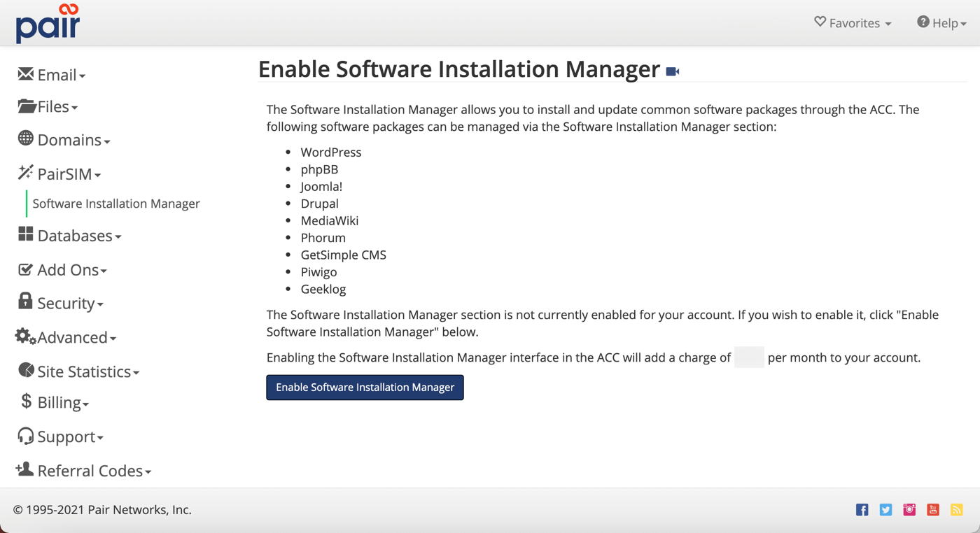The image size is (980, 533).
Task: Open the Help dropdown
Action: pos(941,23)
